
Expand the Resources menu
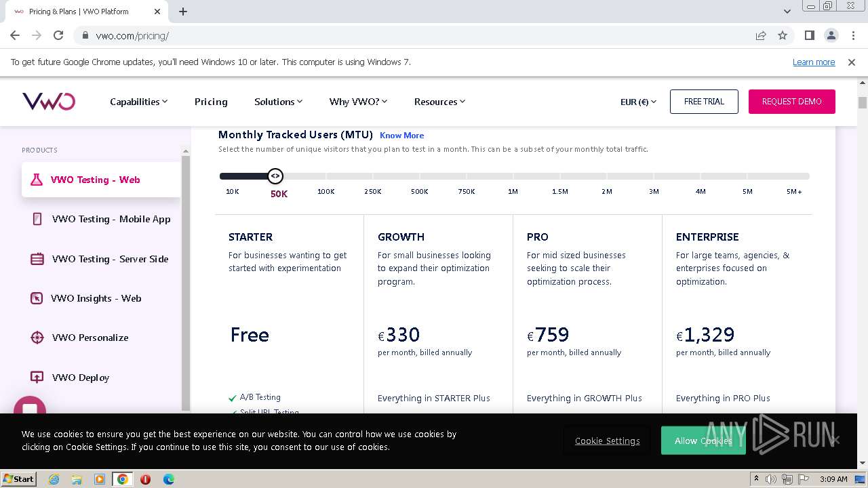point(439,102)
